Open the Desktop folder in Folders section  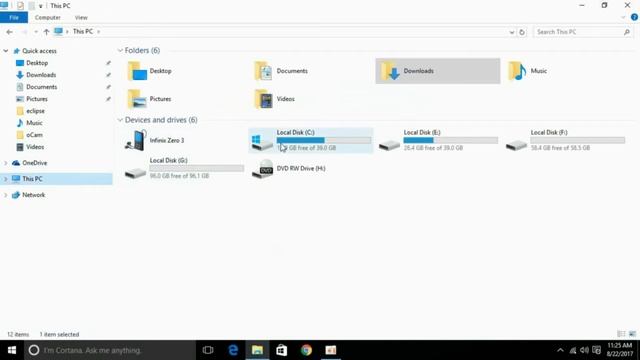pyautogui.click(x=149, y=71)
